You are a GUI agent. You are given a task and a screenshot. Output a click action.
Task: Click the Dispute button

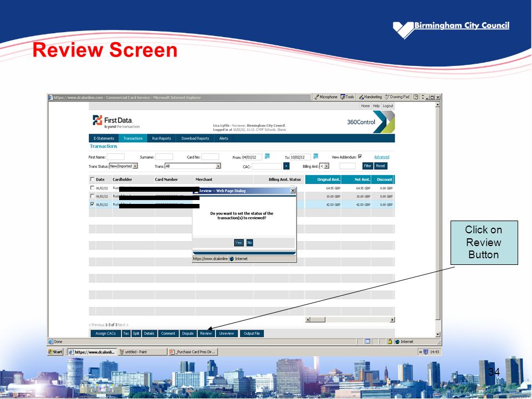188,334
